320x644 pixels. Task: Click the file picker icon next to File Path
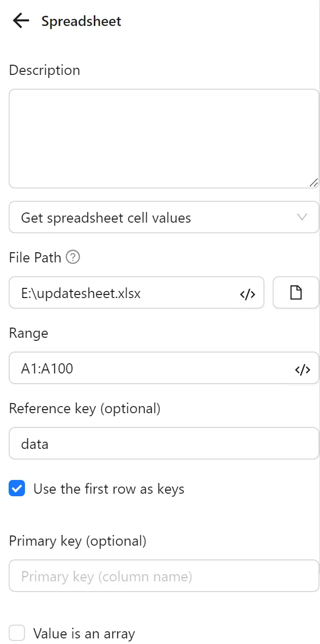coord(296,293)
